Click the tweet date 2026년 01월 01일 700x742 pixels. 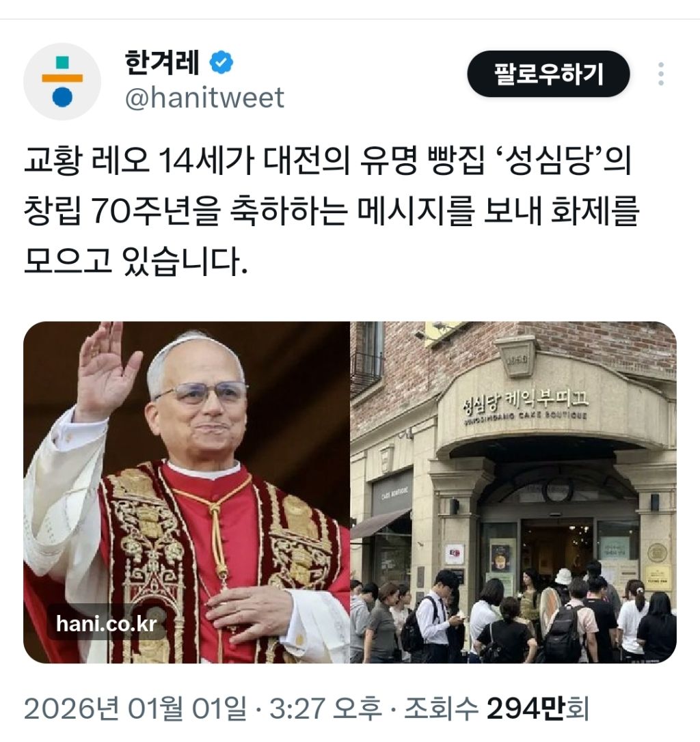pyautogui.click(x=135, y=709)
